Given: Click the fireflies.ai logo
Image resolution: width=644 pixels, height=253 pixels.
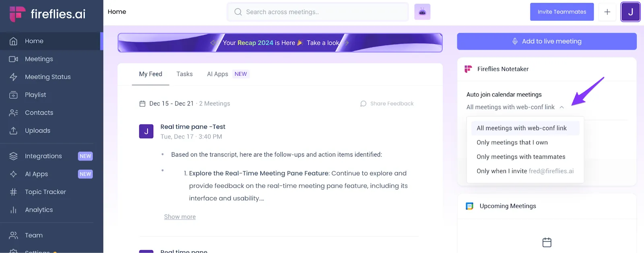Looking at the screenshot, I should [x=47, y=14].
